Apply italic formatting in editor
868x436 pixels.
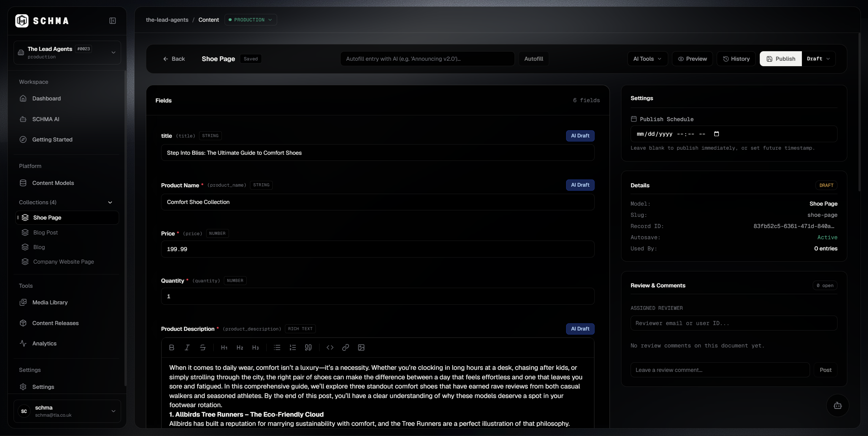click(x=187, y=347)
